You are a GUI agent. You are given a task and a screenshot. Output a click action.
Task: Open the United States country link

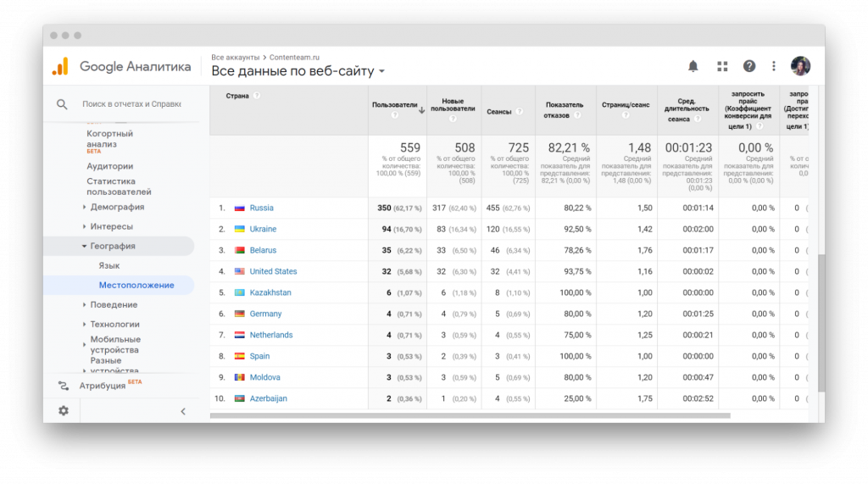(273, 271)
